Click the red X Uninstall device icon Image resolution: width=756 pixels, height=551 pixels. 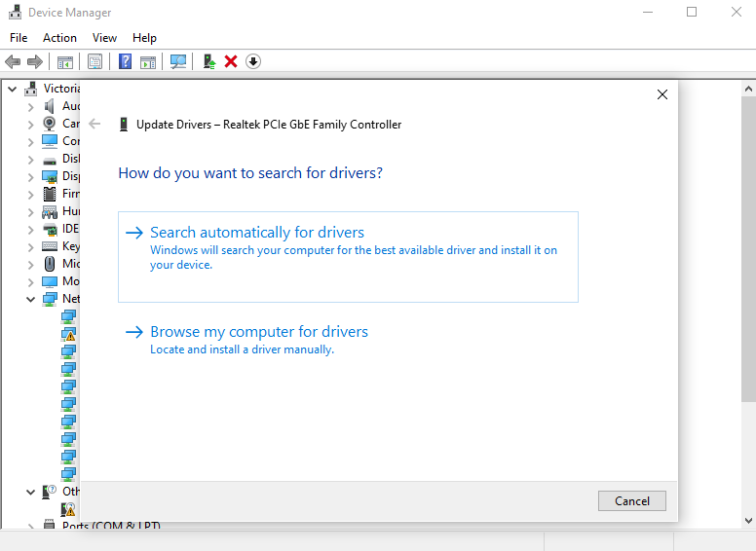[231, 61]
